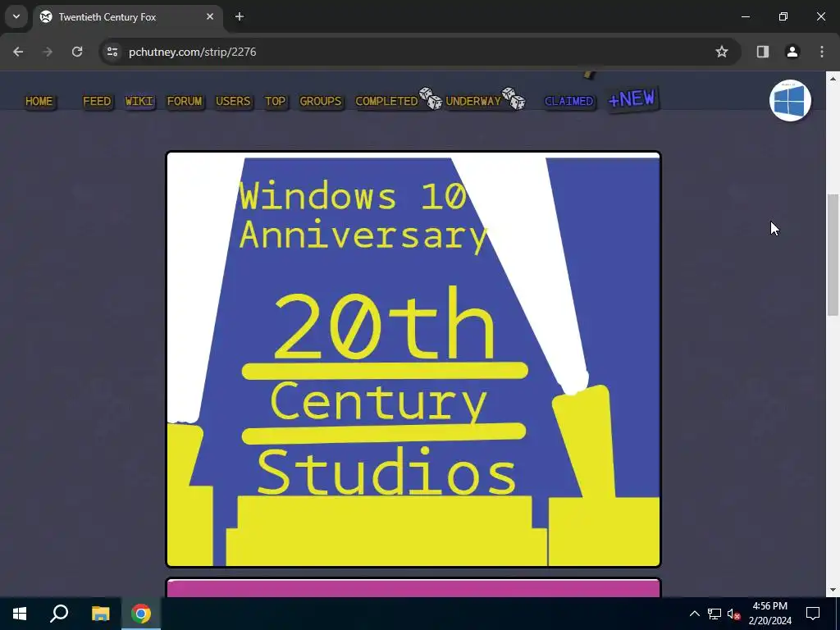The width and height of the screenshot is (840, 630).
Task: Open Windows taskbar search
Action: pos(59,614)
